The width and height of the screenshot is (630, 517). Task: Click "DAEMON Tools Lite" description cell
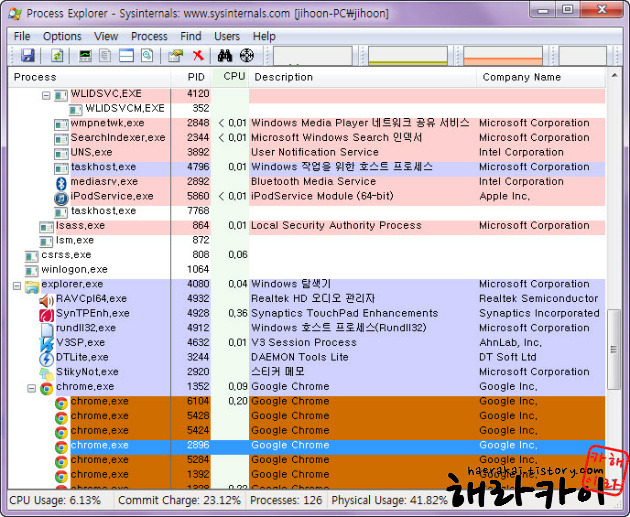click(x=300, y=357)
